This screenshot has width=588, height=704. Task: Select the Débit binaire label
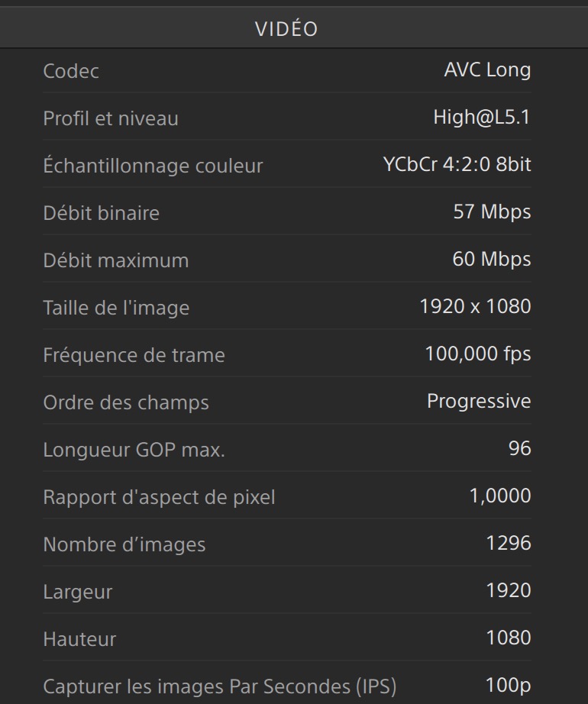point(102,214)
